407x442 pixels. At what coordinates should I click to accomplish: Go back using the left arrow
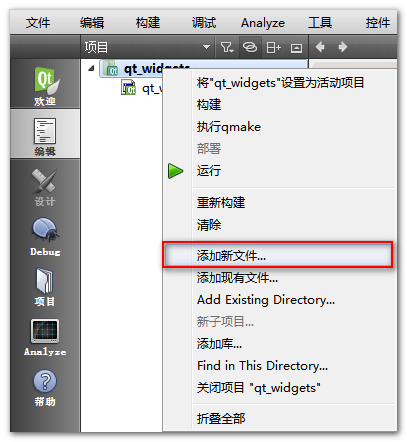(x=320, y=47)
